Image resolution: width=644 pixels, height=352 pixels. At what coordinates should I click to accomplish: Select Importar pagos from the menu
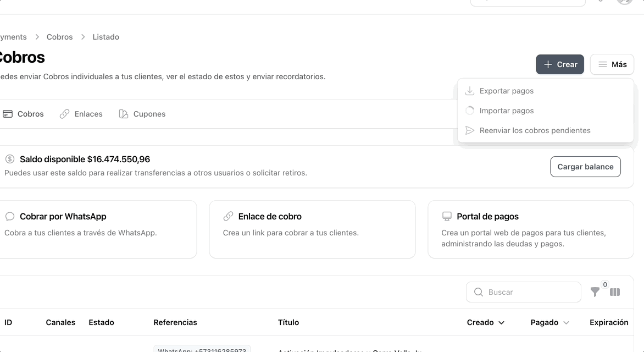(507, 110)
